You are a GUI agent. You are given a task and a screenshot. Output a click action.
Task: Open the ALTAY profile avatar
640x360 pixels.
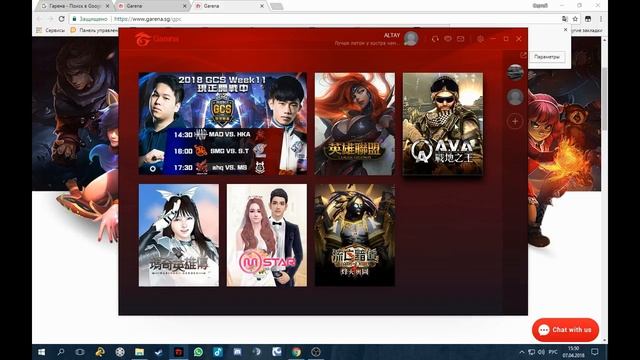tap(411, 38)
